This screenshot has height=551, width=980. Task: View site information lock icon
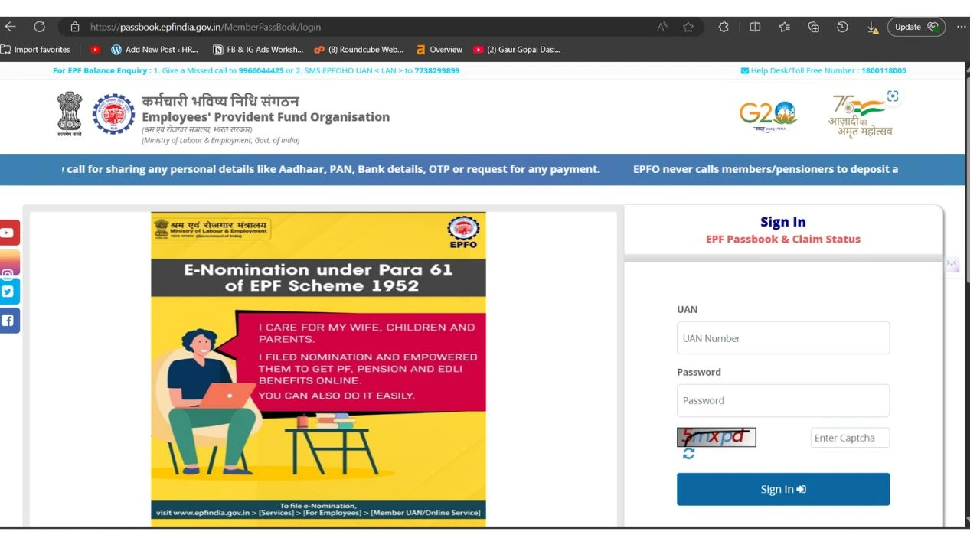tap(75, 27)
